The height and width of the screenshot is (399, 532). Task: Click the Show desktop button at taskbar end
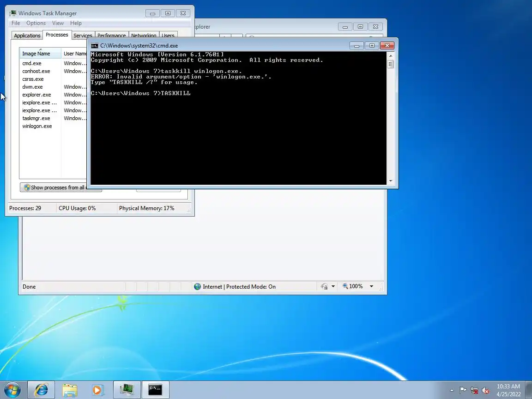(x=529, y=390)
